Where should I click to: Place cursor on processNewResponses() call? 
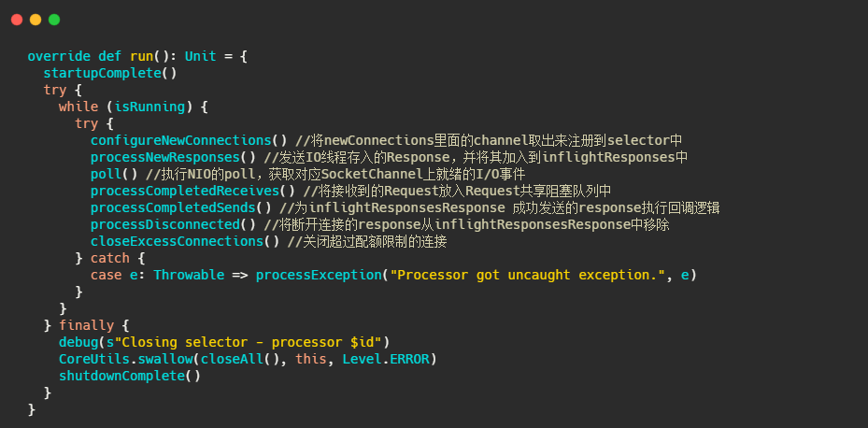(x=173, y=157)
